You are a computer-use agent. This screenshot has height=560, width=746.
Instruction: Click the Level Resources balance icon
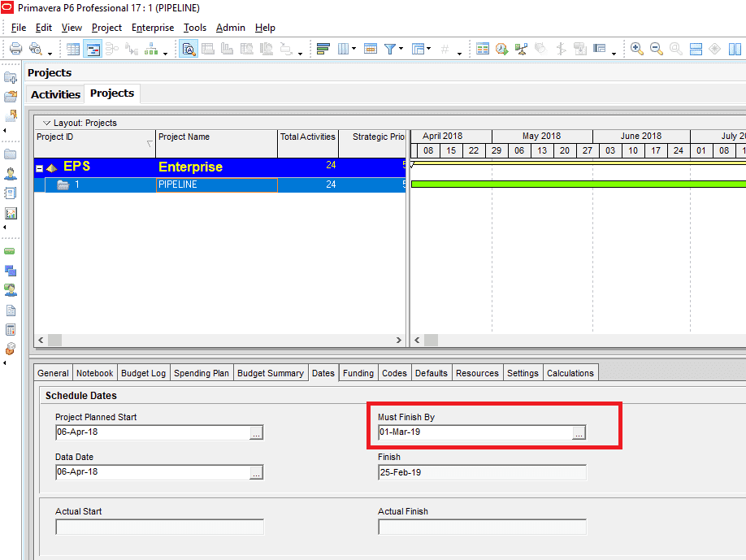tap(521, 49)
